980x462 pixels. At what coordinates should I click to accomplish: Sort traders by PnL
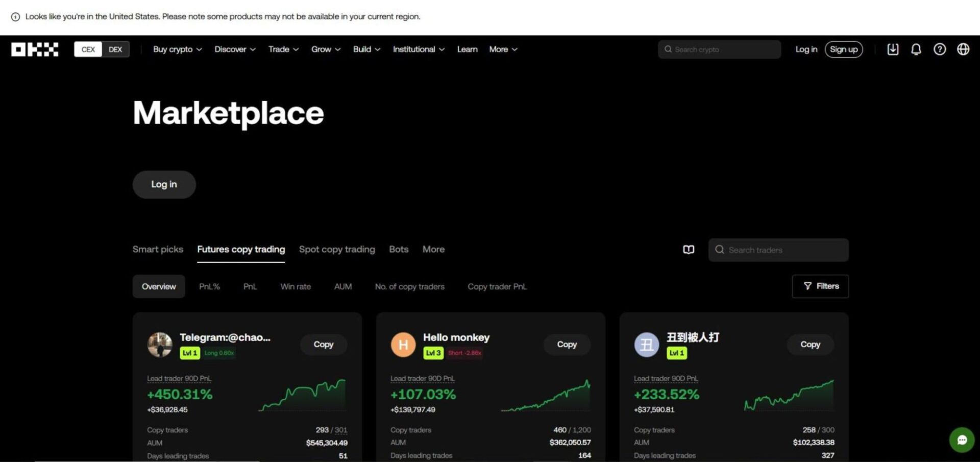click(250, 286)
